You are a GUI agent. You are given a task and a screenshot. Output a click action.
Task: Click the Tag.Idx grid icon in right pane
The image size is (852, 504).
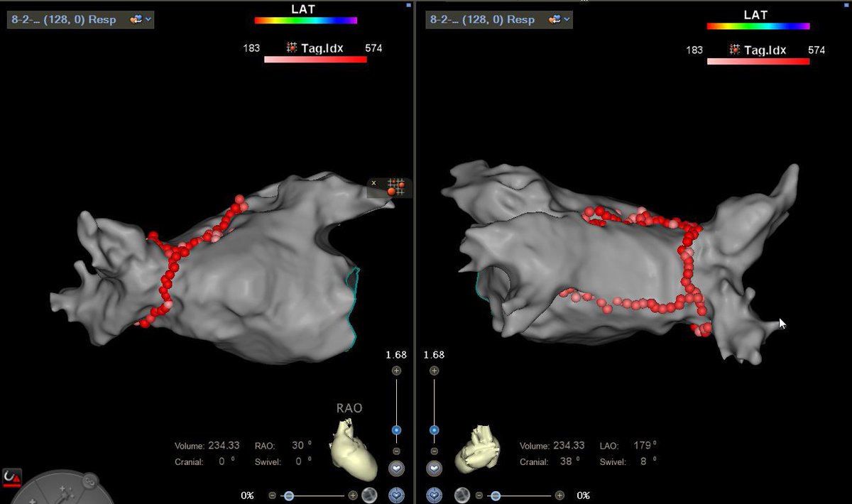[x=734, y=50]
